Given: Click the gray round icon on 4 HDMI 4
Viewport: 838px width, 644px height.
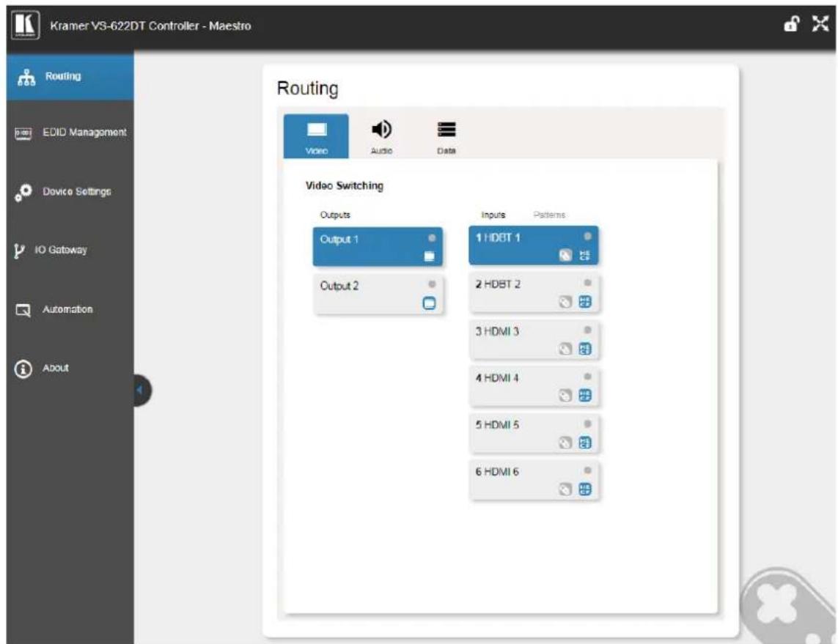Looking at the screenshot, I should click(565, 396).
